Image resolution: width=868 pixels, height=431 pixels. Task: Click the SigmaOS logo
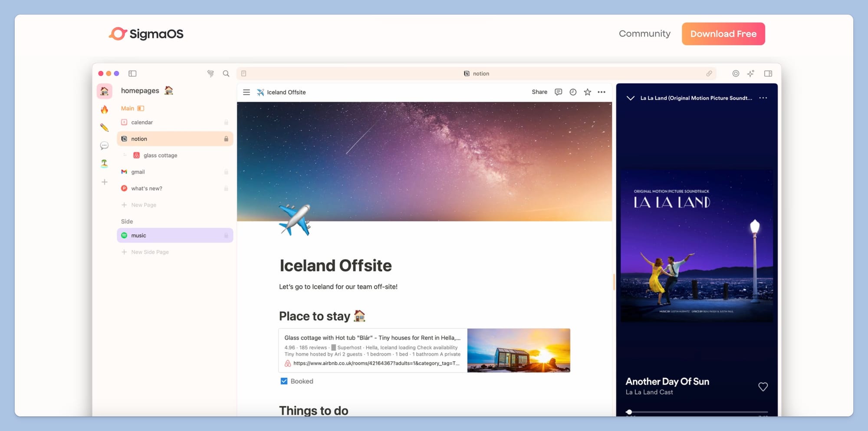click(x=146, y=34)
